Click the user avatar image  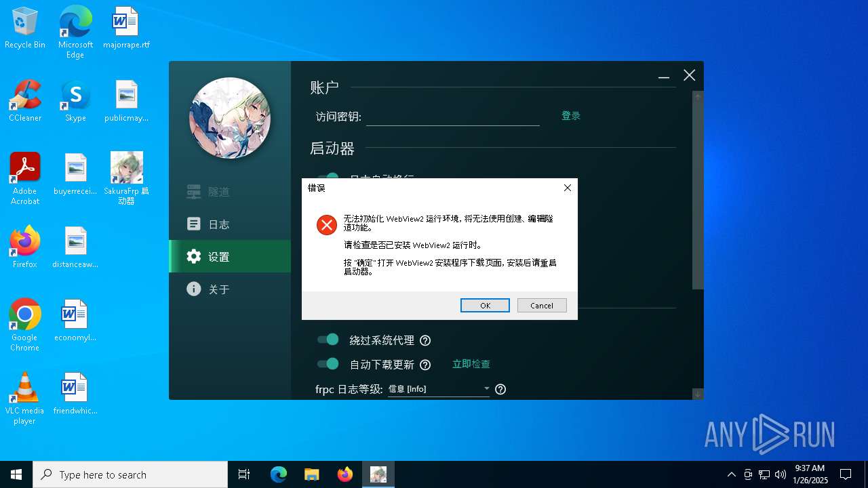click(230, 118)
